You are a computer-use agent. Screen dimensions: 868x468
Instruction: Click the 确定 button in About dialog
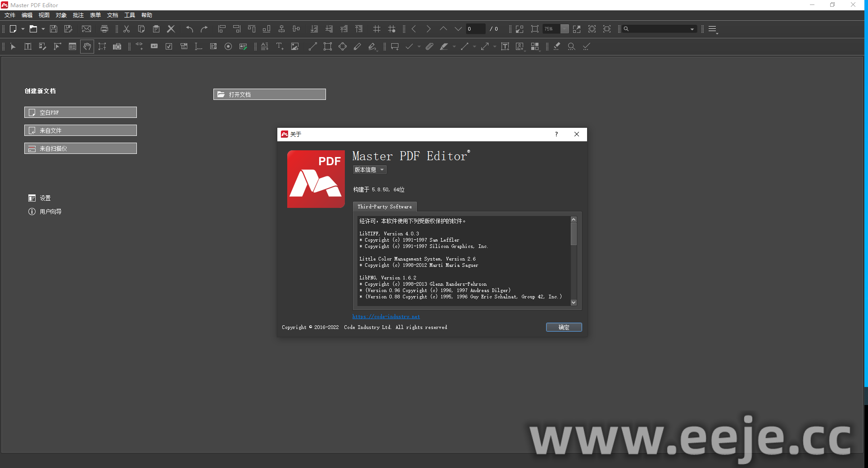click(564, 328)
